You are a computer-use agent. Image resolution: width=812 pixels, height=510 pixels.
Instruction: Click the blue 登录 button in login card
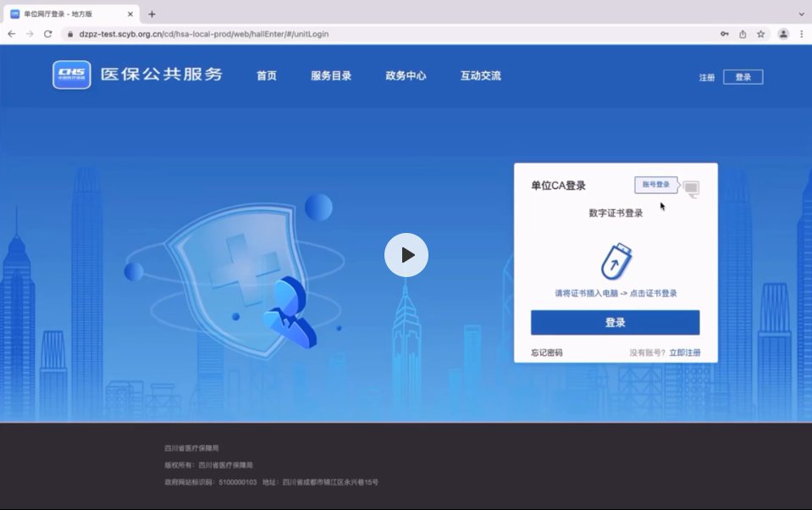[616, 323]
